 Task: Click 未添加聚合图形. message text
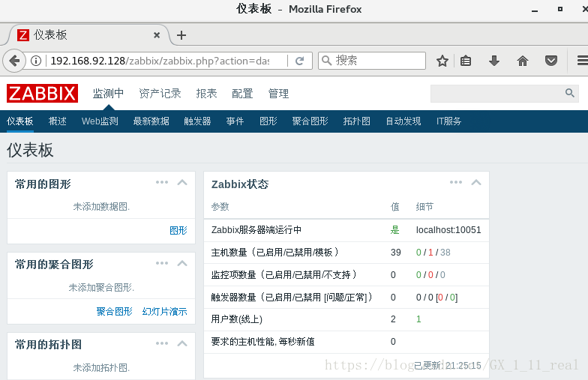[101, 288]
